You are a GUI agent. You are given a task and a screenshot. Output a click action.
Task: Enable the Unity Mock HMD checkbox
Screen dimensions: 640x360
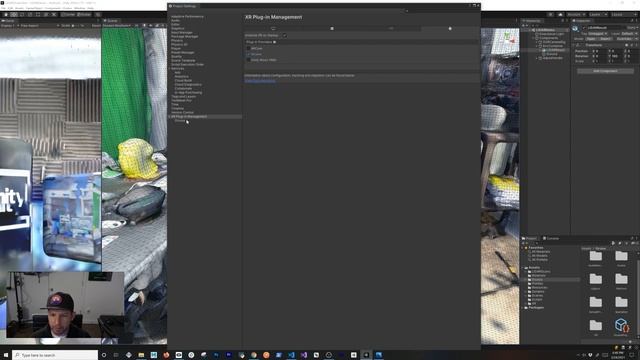[x=248, y=60]
